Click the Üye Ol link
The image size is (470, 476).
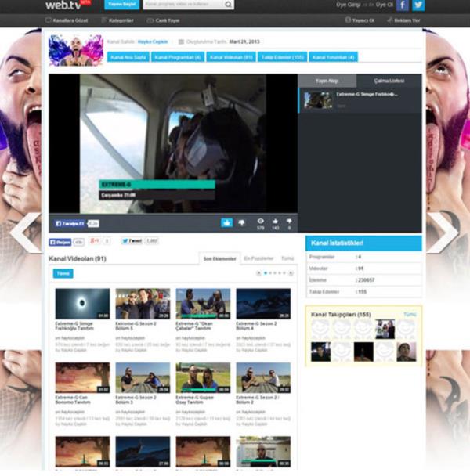pyautogui.click(x=385, y=5)
